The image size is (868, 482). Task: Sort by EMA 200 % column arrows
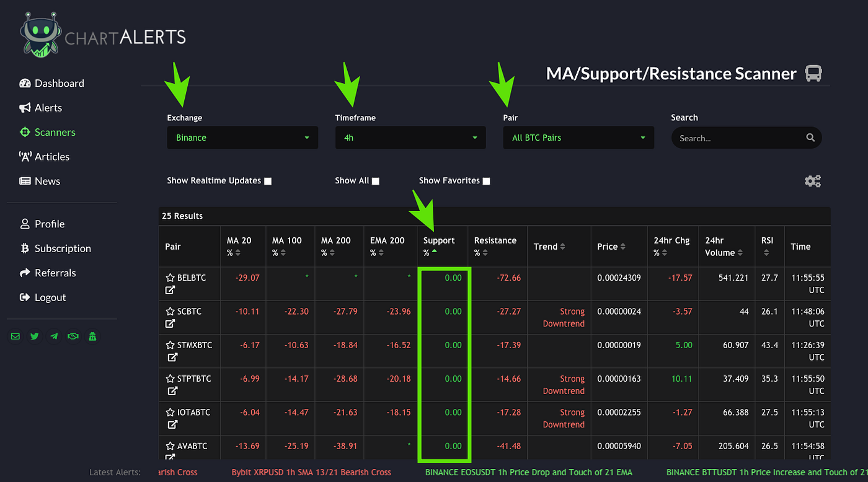tap(383, 253)
